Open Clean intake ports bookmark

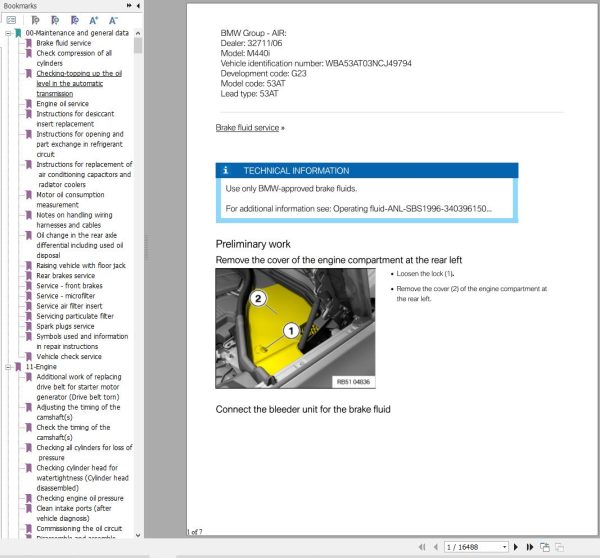pyautogui.click(x=74, y=513)
